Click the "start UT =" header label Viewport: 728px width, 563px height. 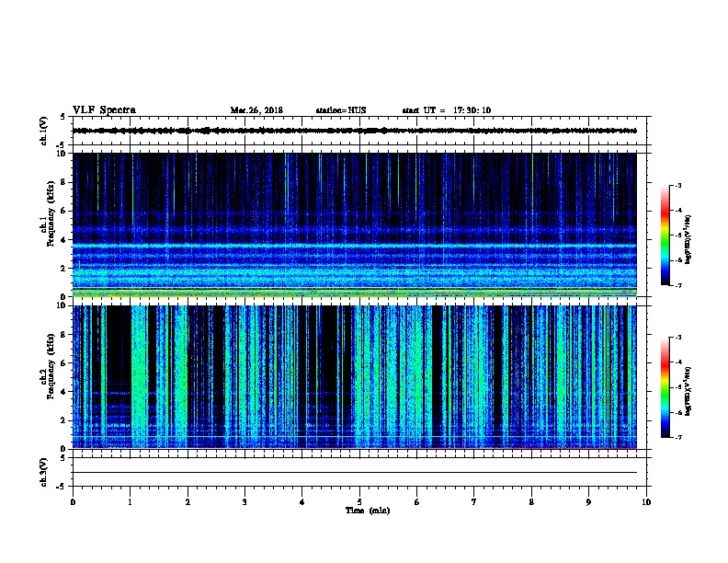(x=424, y=110)
